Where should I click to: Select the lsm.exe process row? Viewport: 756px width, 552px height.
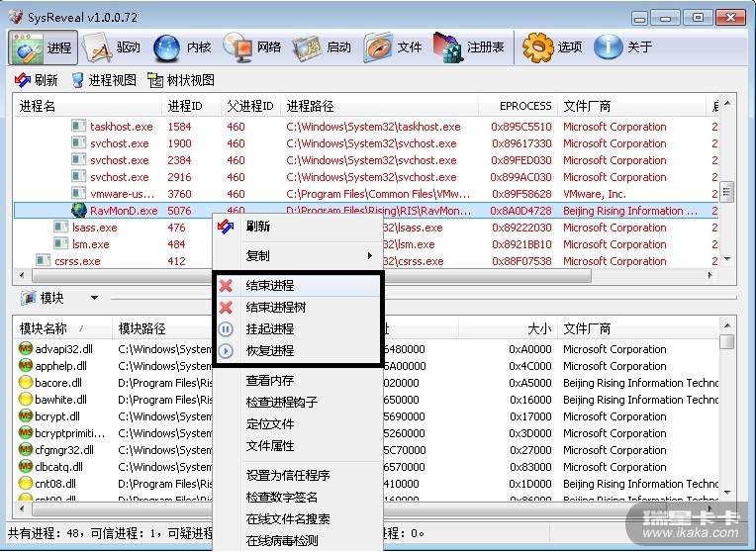(x=366, y=244)
